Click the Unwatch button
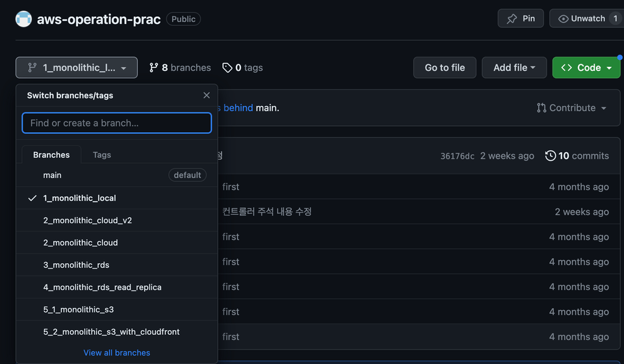 click(586, 19)
